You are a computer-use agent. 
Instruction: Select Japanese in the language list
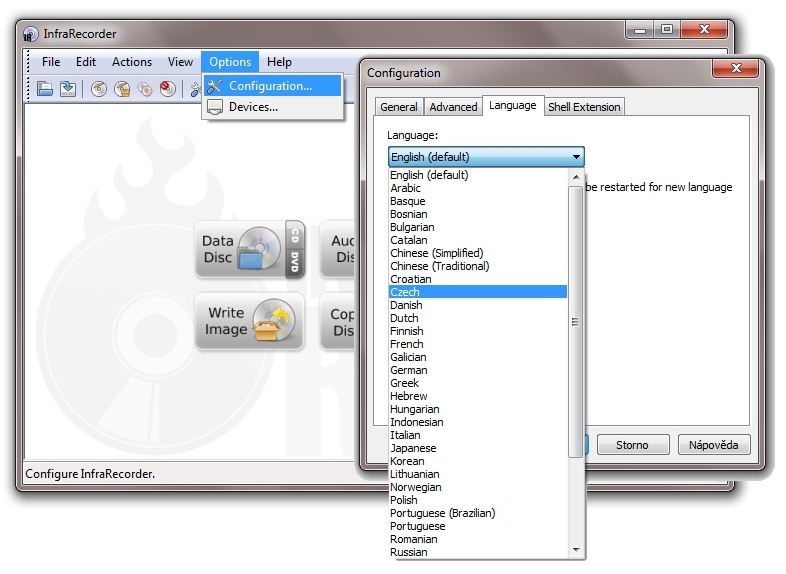click(478, 448)
